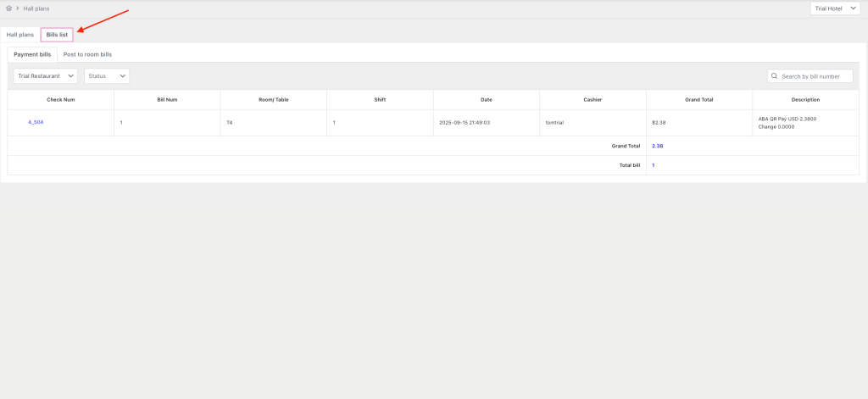Select the Bills list tab

click(x=57, y=35)
